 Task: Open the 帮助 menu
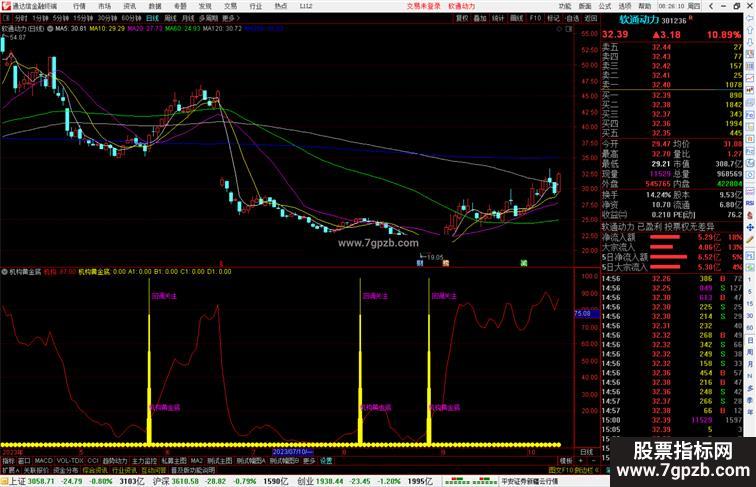coord(645,6)
